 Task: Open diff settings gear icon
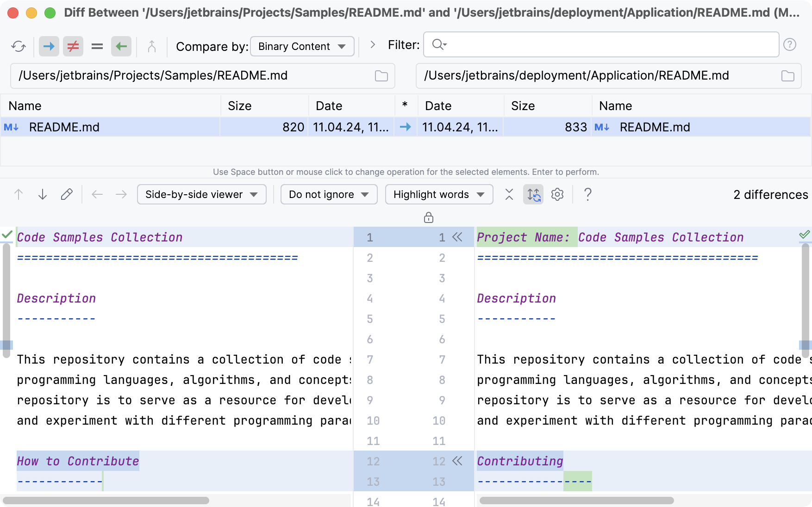pyautogui.click(x=557, y=195)
